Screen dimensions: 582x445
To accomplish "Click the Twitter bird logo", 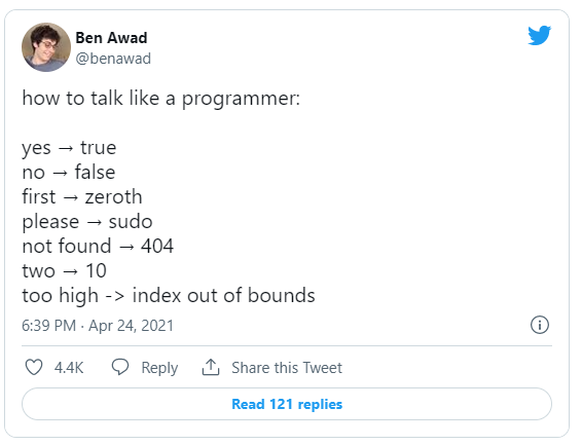I will [539, 35].
